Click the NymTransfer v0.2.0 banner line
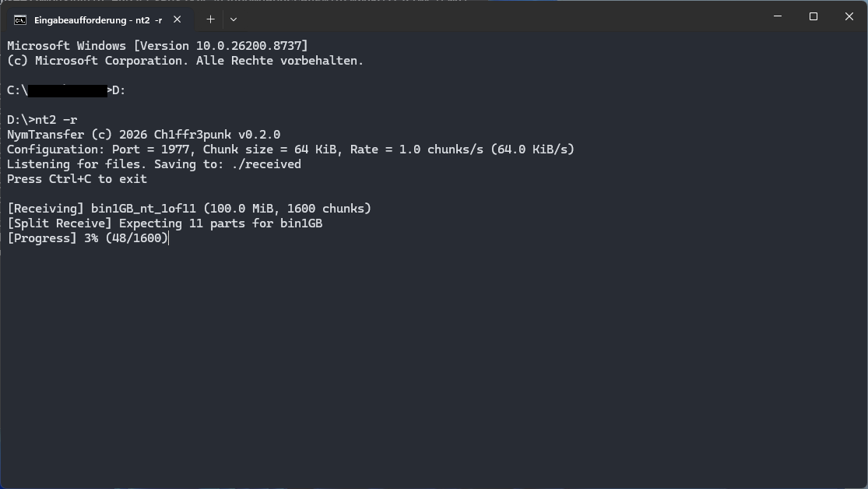Screen dimensions: 868x489 pos(143,135)
